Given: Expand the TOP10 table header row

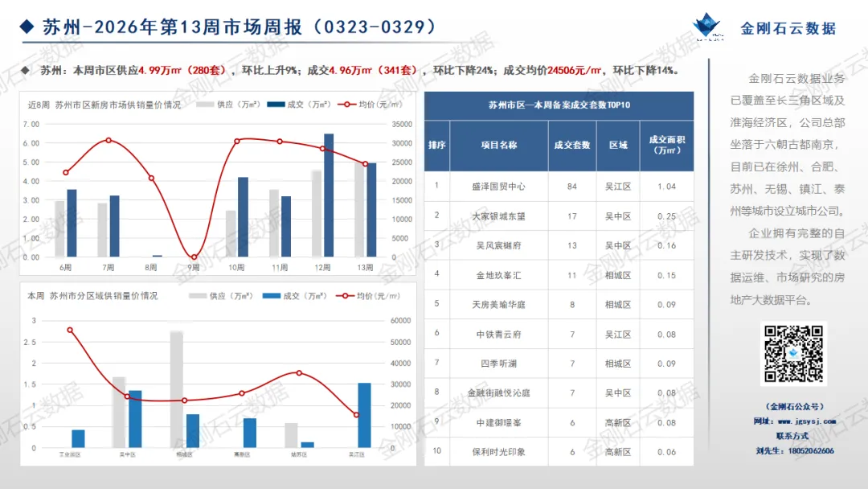Looking at the screenshot, I should [559, 105].
